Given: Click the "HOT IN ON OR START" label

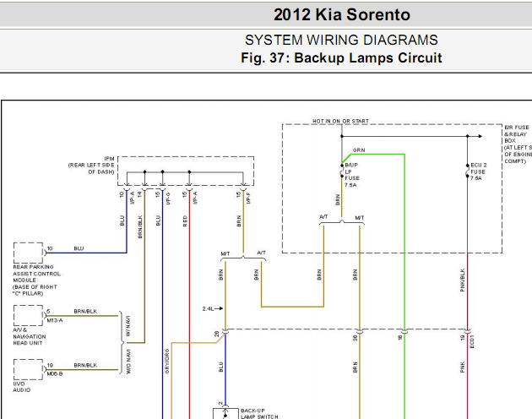Looking at the screenshot, I should pos(340,121).
